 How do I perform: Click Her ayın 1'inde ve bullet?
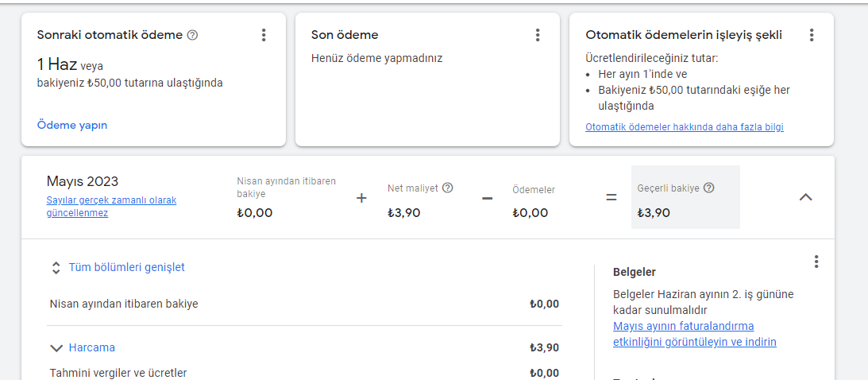pos(642,74)
